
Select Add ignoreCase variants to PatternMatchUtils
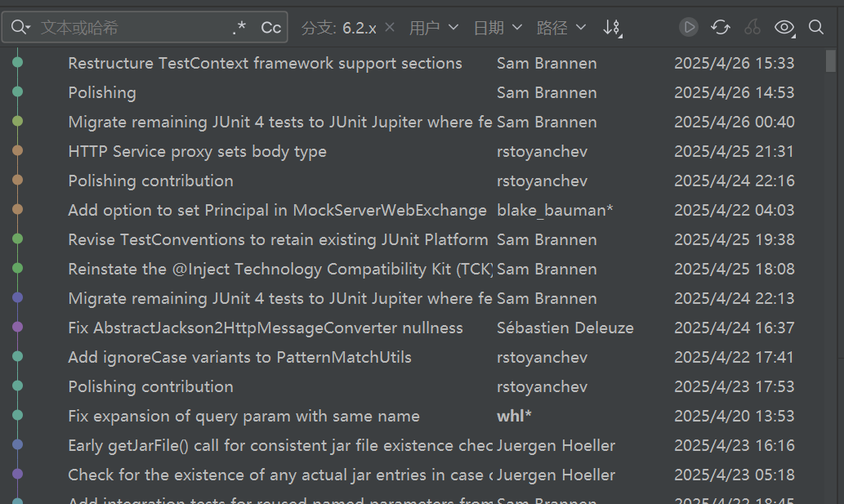(x=239, y=357)
